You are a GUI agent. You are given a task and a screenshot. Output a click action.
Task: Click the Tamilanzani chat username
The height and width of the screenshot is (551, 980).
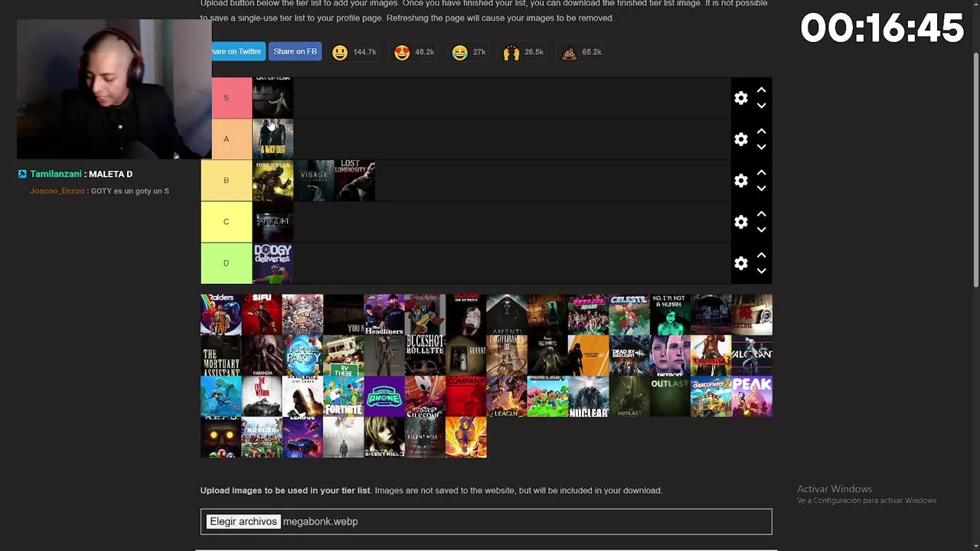tap(56, 174)
